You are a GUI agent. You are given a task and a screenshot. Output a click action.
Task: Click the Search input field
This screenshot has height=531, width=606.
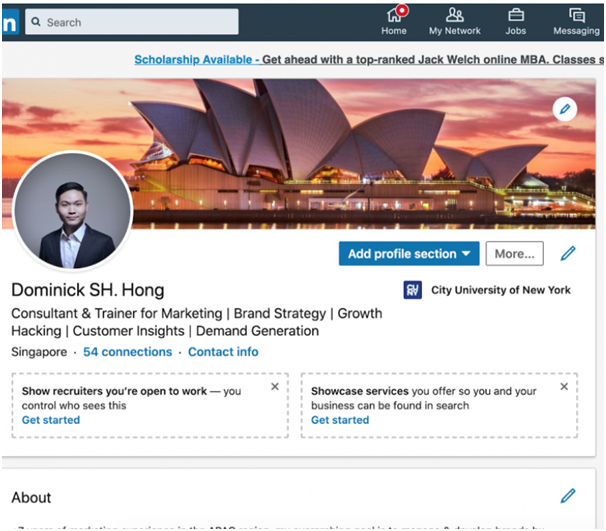click(132, 22)
